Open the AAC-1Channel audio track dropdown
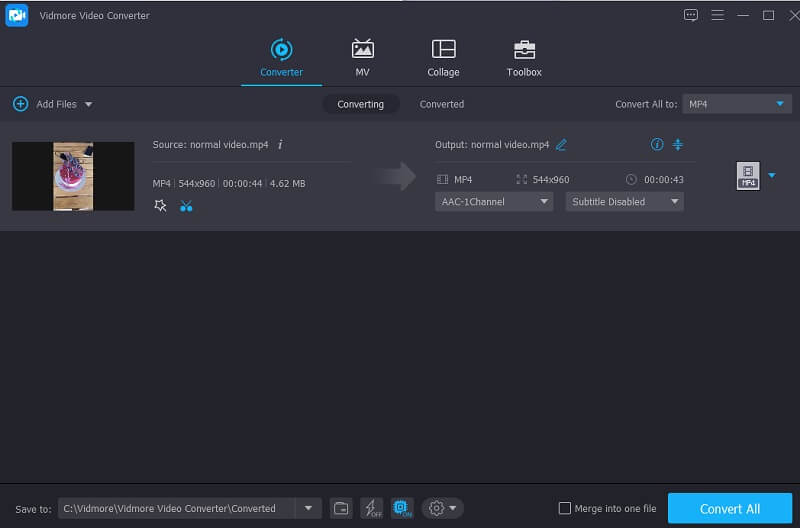 (x=494, y=202)
